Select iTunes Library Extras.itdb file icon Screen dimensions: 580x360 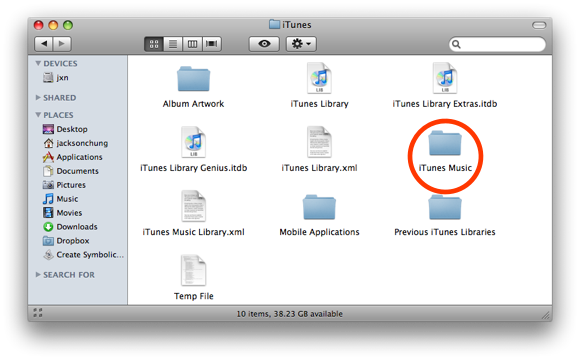coord(445,78)
